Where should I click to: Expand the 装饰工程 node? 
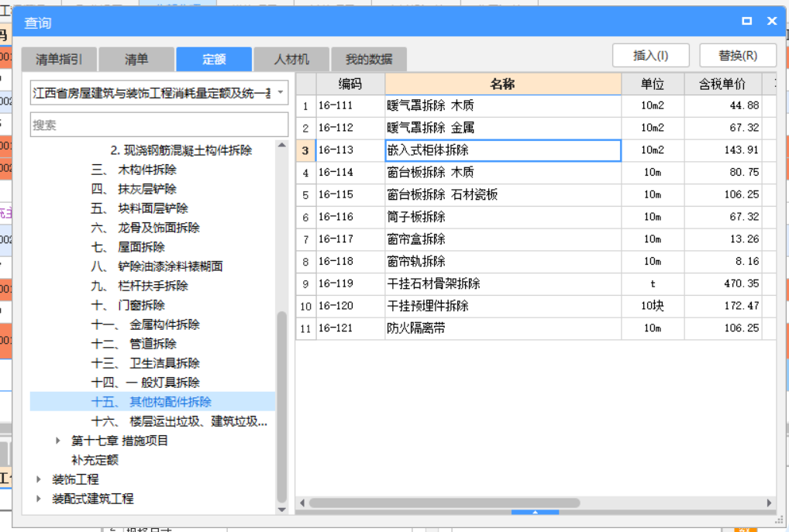[x=38, y=479]
